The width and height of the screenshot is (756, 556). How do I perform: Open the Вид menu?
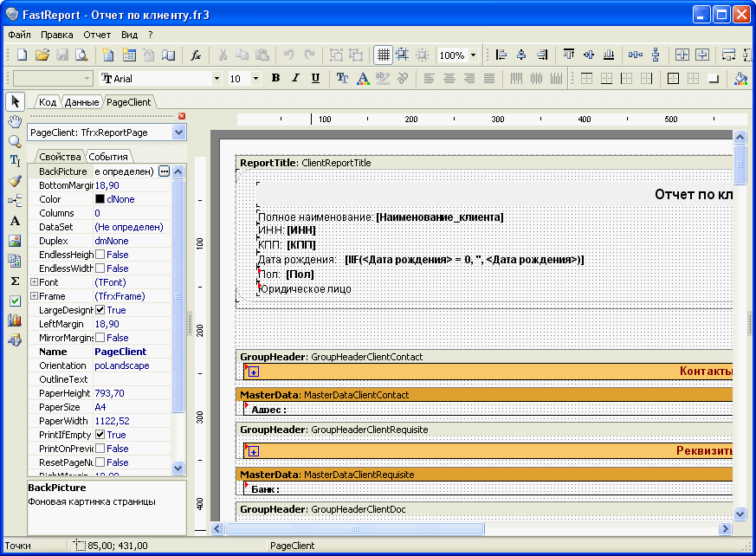coord(129,35)
